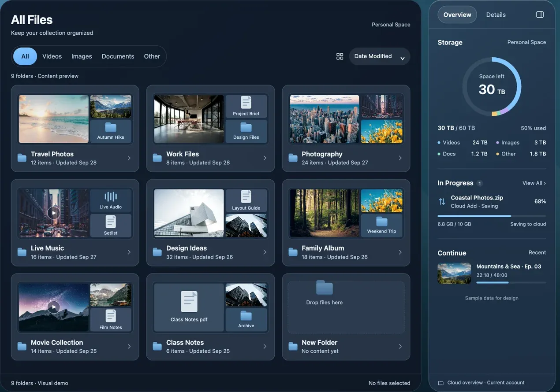
Task: Seek the Mountains & Sea playback progress bar
Action: click(511, 283)
